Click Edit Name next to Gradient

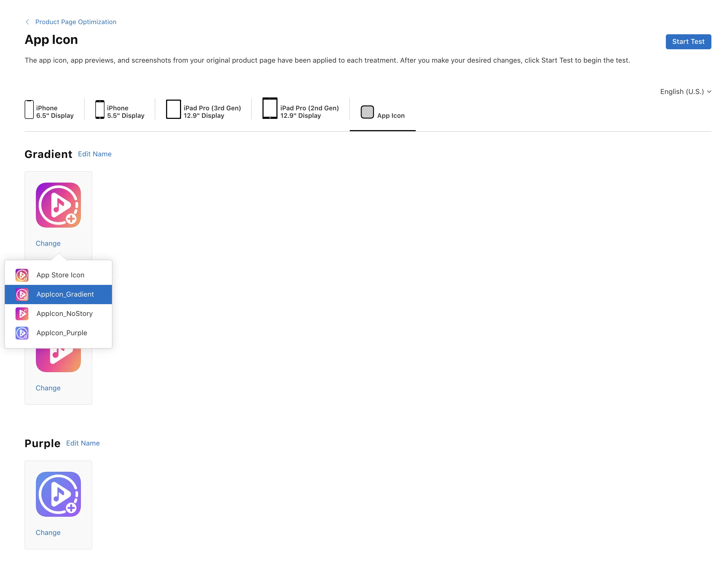pyautogui.click(x=95, y=154)
